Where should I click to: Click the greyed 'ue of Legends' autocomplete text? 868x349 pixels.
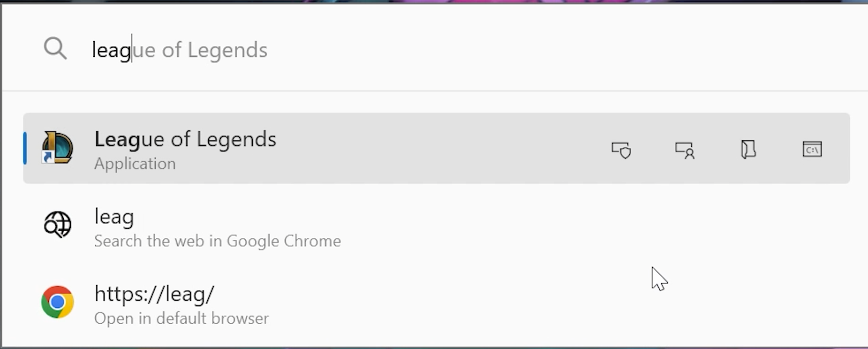click(200, 50)
